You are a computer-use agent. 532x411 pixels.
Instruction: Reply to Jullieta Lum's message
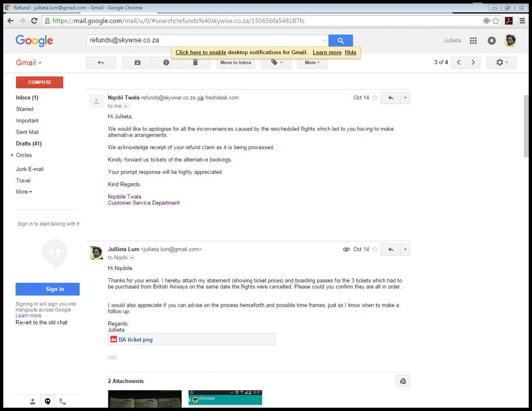click(x=391, y=249)
